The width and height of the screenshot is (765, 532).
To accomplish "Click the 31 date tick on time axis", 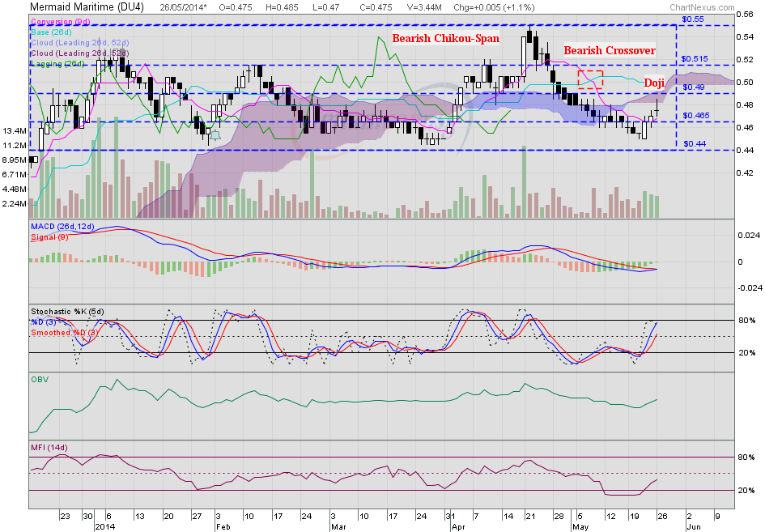I will (x=450, y=516).
